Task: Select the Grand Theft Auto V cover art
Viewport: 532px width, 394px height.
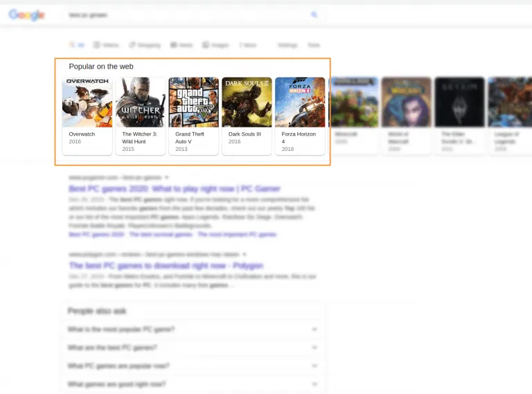Action: pos(194,102)
